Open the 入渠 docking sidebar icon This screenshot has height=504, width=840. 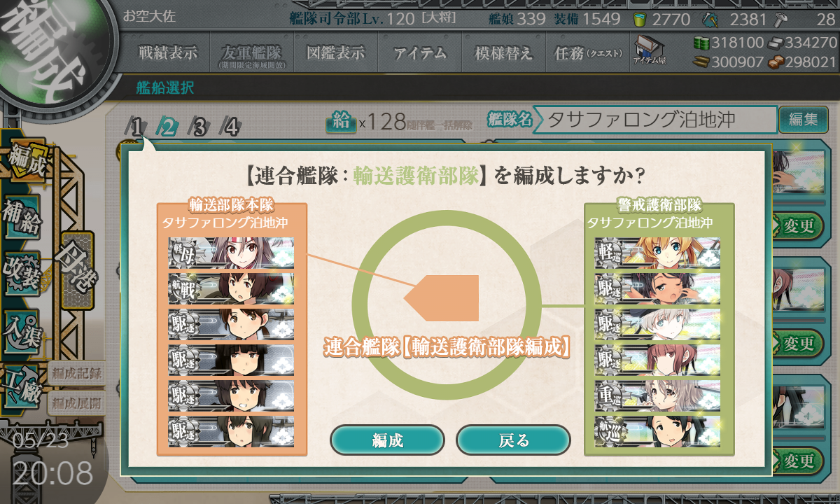coord(22,326)
